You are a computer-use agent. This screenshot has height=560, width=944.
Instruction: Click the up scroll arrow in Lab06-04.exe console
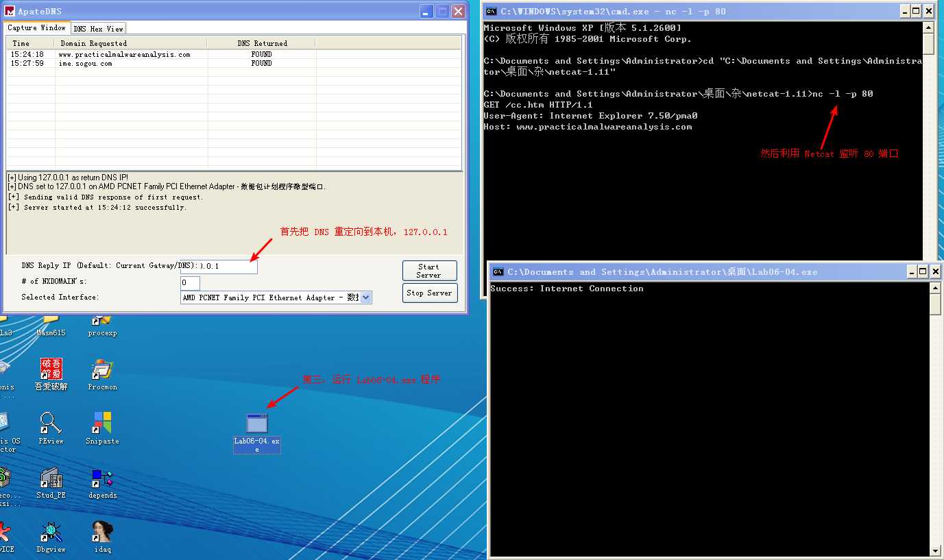click(x=936, y=289)
